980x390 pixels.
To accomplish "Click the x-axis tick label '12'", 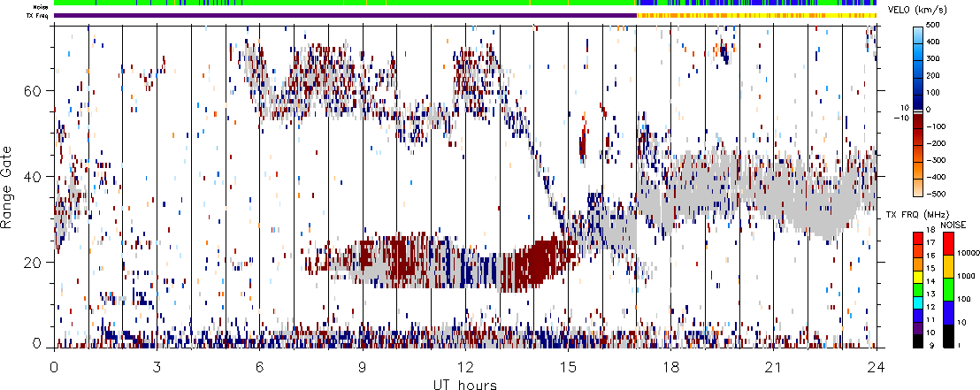I will [x=465, y=366].
